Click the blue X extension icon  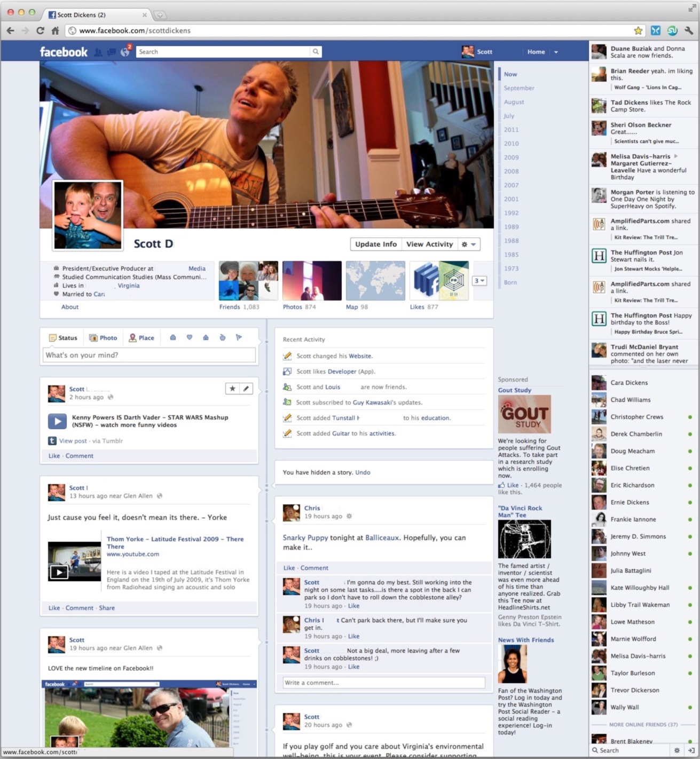tap(656, 30)
